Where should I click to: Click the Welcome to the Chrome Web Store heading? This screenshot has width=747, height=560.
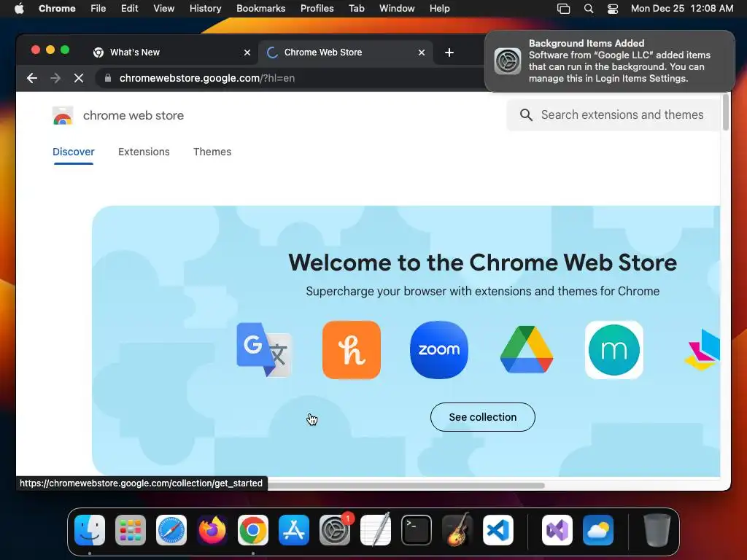[483, 262]
